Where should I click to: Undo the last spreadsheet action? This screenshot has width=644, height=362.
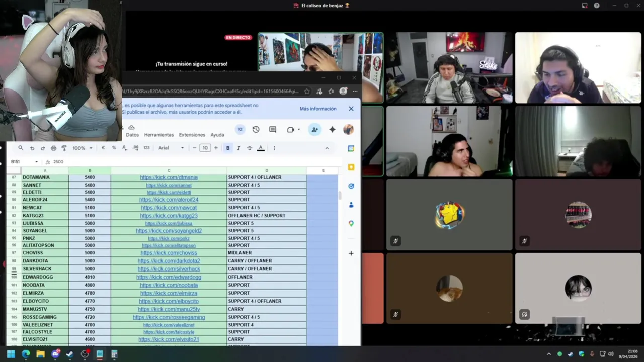(x=32, y=148)
